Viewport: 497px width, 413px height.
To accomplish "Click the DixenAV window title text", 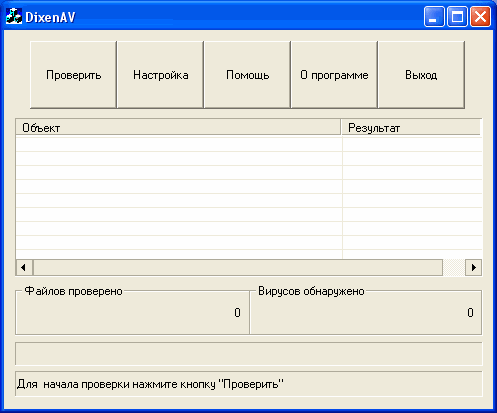I will pos(50,17).
